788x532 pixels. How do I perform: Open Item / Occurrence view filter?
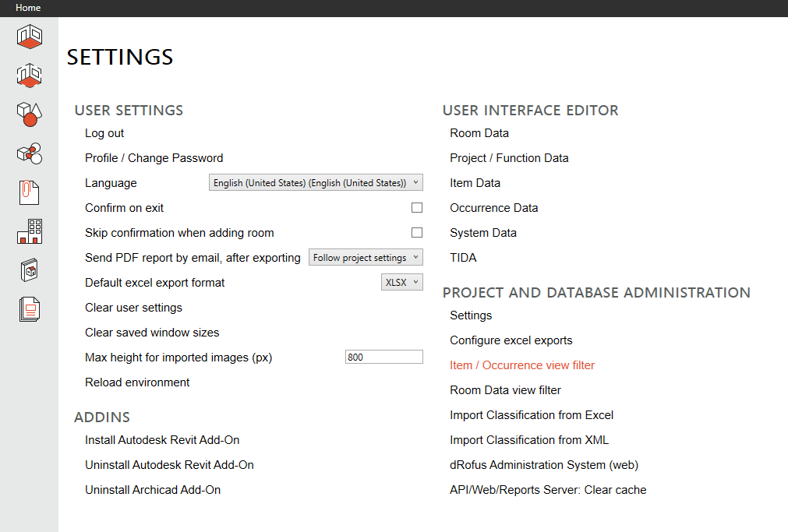click(x=522, y=365)
